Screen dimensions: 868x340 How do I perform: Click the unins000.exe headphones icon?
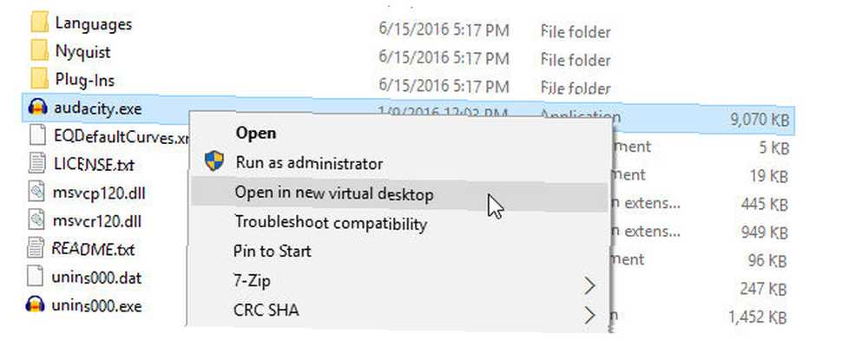(x=36, y=304)
